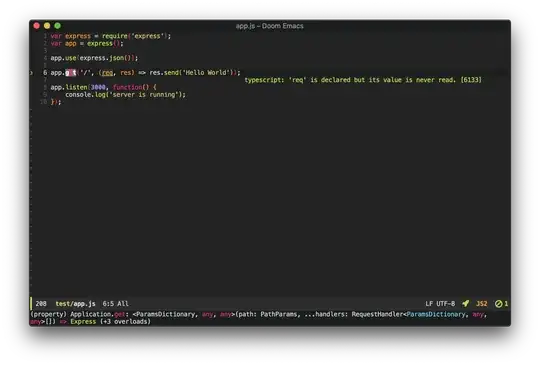
Task: Click the function keyword on line 8
Action: coord(127,87)
